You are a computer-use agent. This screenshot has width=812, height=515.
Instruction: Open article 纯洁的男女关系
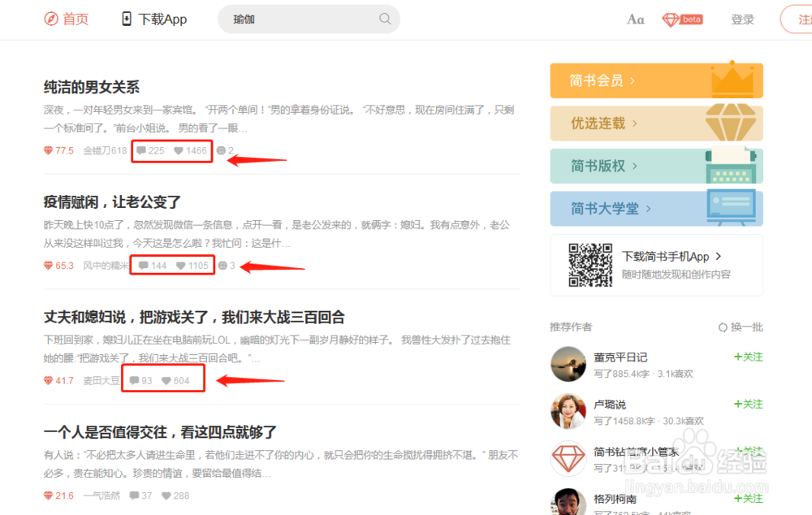92,87
